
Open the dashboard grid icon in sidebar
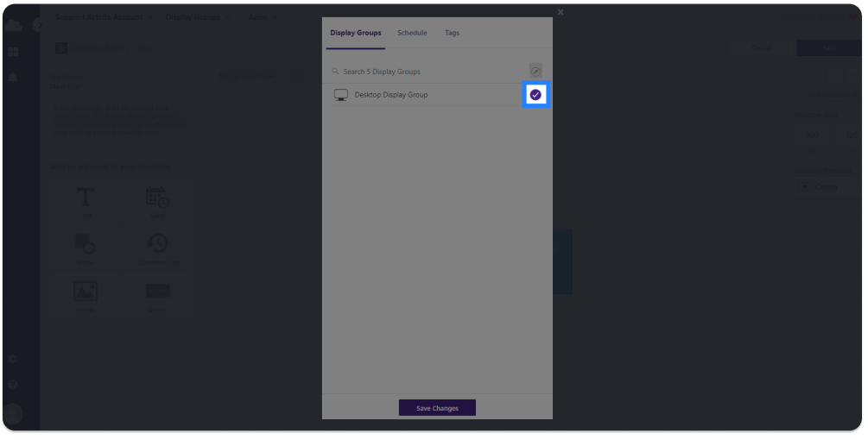13,53
